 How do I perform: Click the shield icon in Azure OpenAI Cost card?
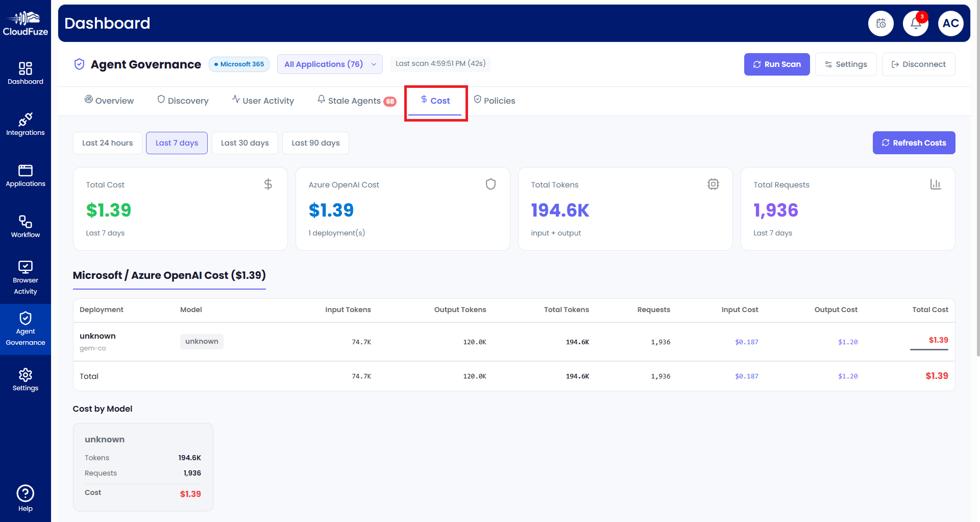coord(491,184)
